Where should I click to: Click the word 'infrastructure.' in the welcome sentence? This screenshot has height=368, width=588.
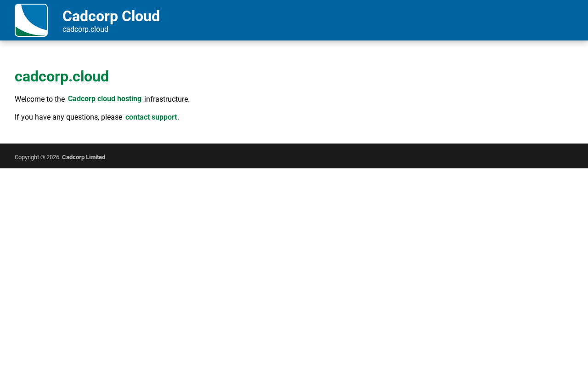click(x=167, y=99)
